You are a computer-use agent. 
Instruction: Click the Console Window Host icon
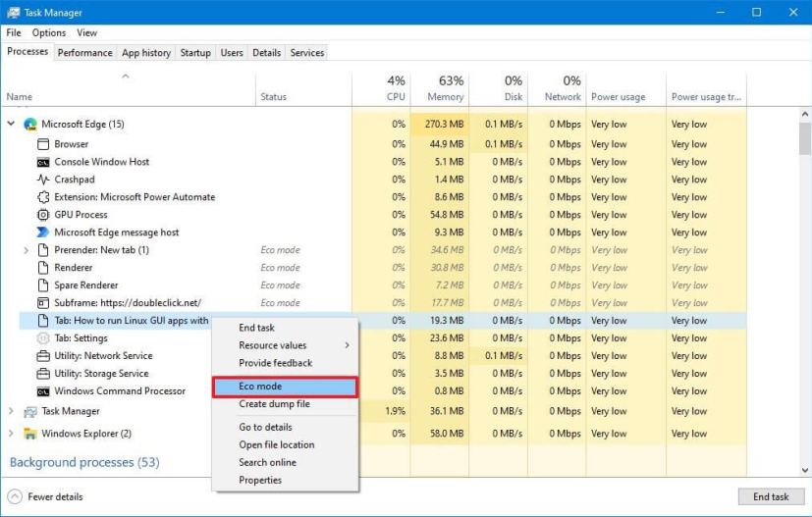[43, 162]
